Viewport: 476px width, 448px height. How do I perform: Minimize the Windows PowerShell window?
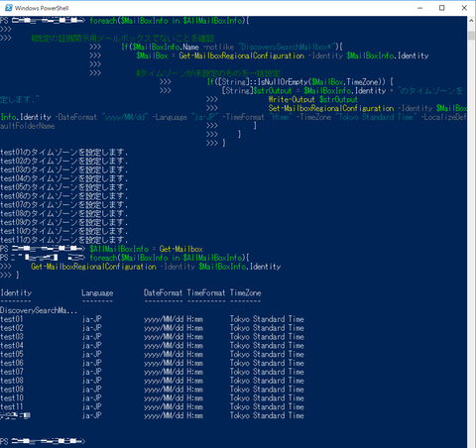pyautogui.click(x=419, y=8)
